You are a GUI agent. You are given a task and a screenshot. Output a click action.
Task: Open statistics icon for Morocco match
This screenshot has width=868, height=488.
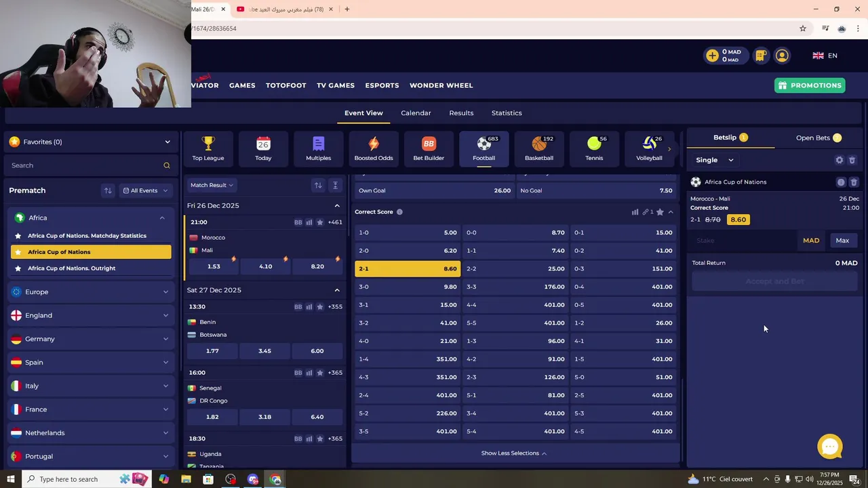click(309, 222)
